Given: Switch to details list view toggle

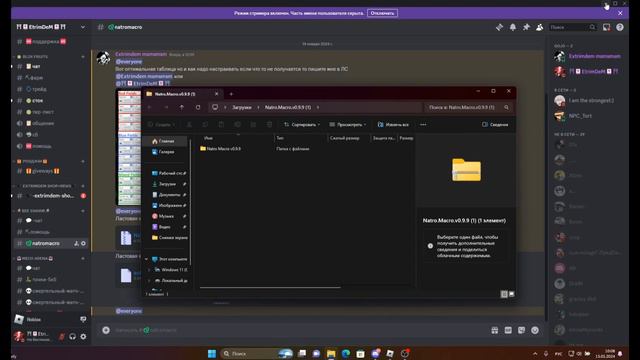Looking at the screenshot, I should point(504,294).
